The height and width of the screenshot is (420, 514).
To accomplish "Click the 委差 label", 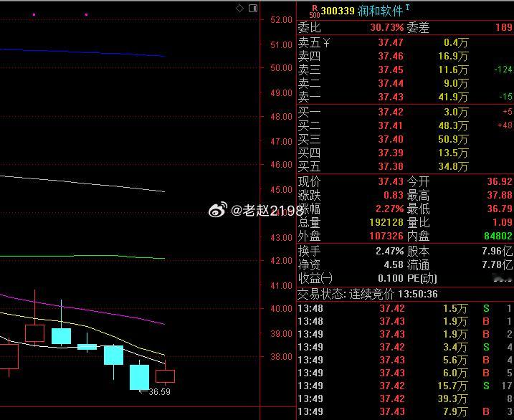I will [x=418, y=27].
